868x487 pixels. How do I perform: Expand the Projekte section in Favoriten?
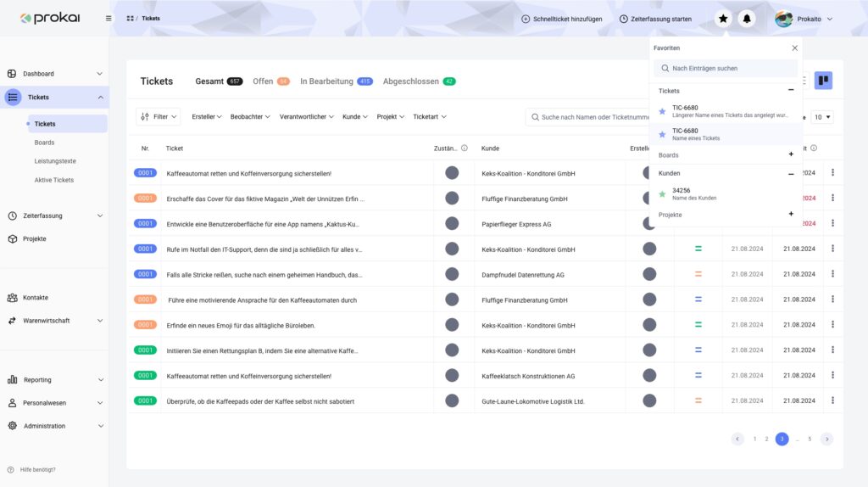(x=791, y=214)
